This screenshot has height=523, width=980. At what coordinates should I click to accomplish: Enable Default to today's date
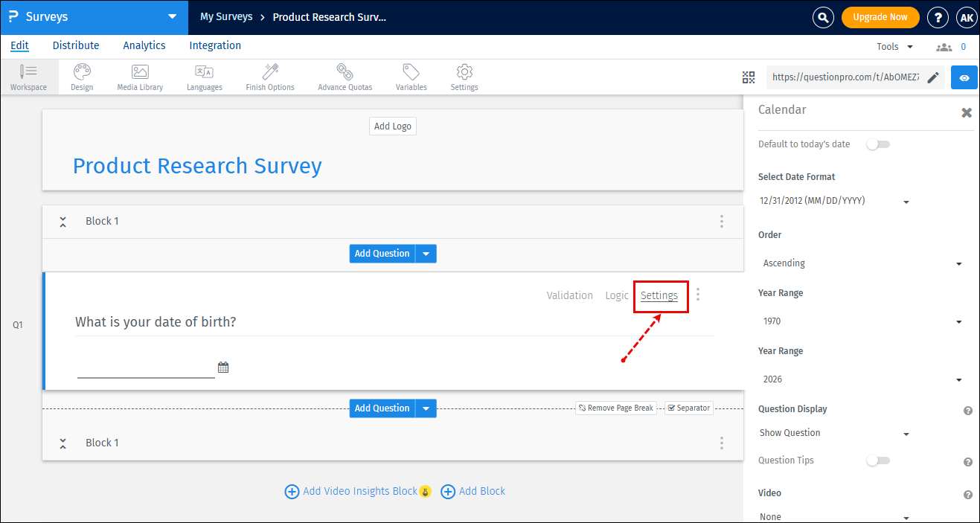click(x=877, y=144)
